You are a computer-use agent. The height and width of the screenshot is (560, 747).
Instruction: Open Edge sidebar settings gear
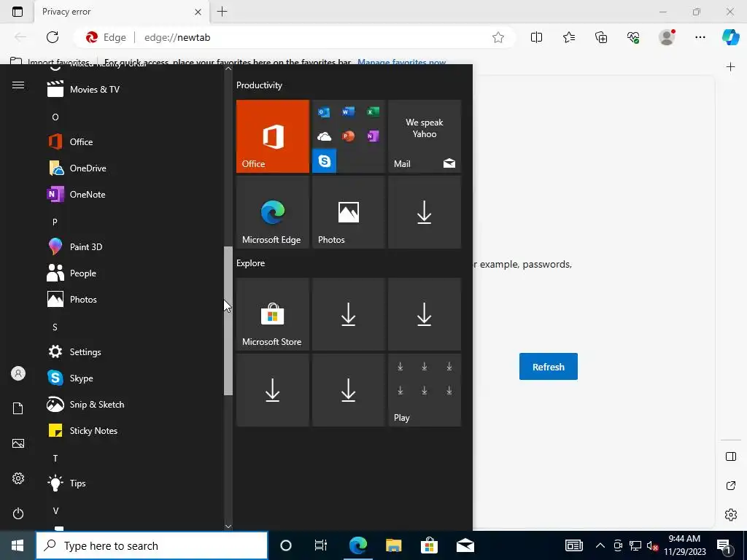(x=731, y=515)
